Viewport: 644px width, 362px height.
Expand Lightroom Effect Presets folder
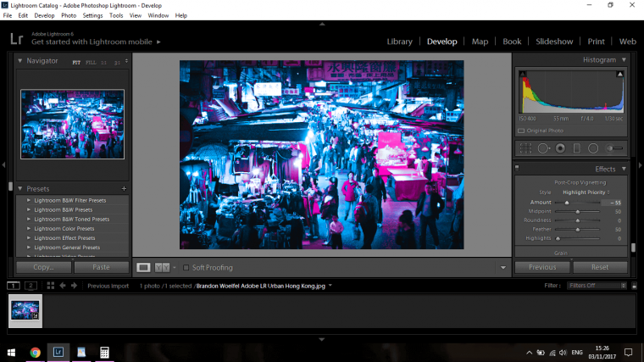click(x=29, y=238)
